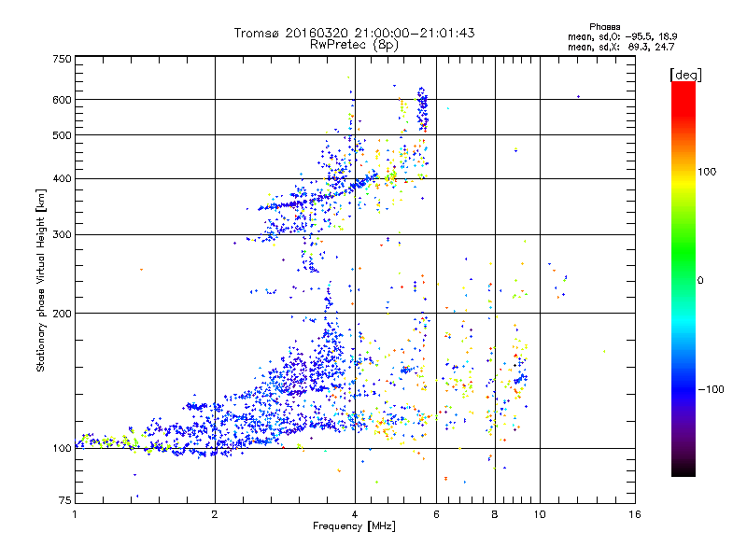
Task: Click the 'mean, sd,O: -95.5, 18.9' line
Action: click(x=622, y=36)
